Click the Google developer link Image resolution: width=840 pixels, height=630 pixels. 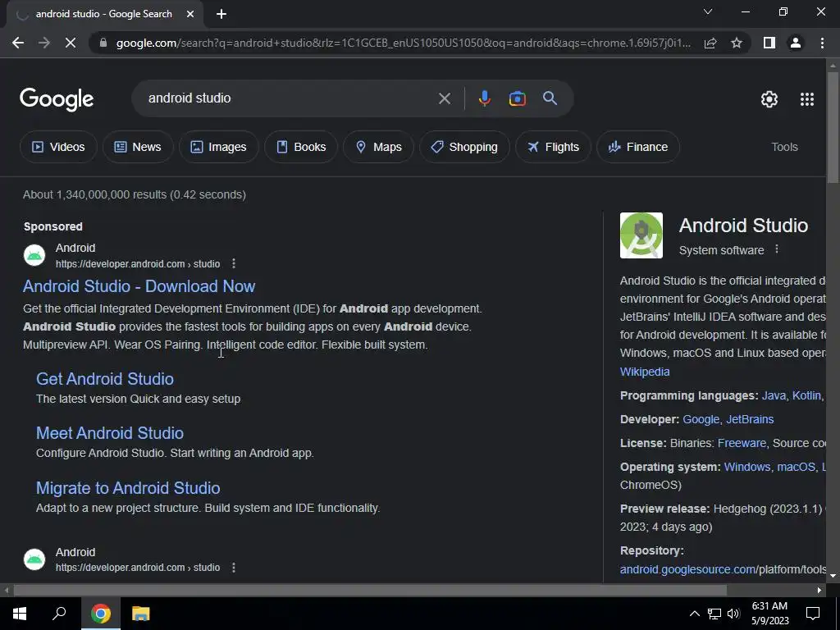click(701, 419)
